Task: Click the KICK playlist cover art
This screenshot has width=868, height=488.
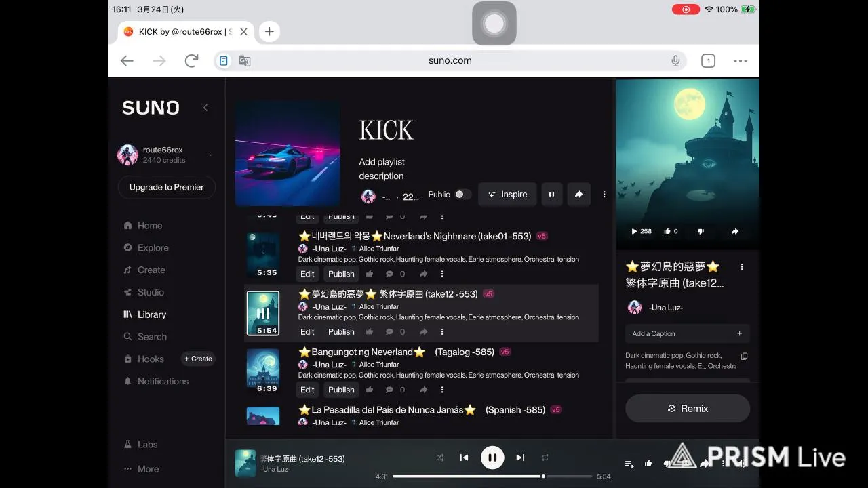Action: (x=288, y=153)
